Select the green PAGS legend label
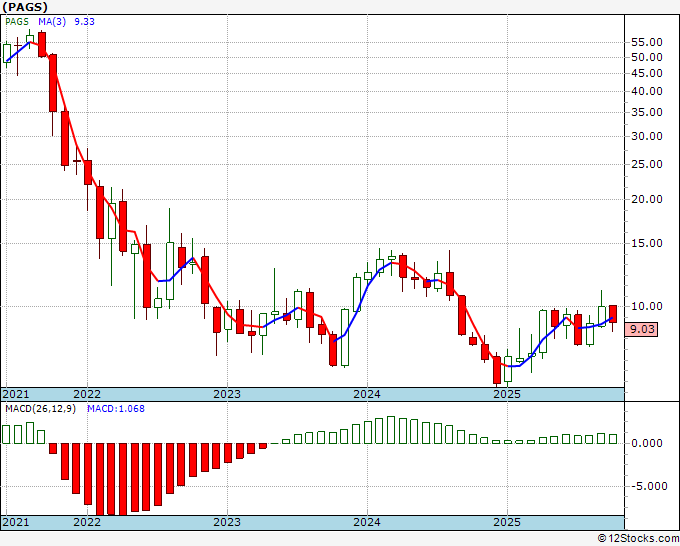The image size is (680, 546). pyautogui.click(x=17, y=22)
